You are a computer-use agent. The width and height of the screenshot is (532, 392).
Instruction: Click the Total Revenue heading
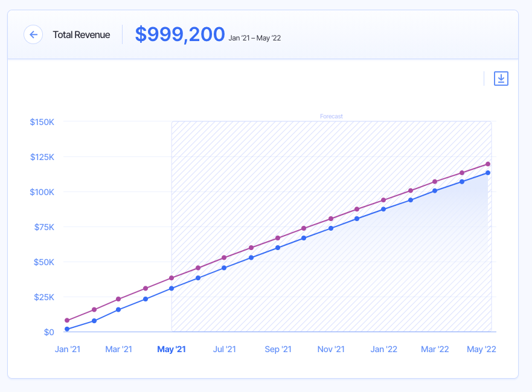click(x=81, y=34)
